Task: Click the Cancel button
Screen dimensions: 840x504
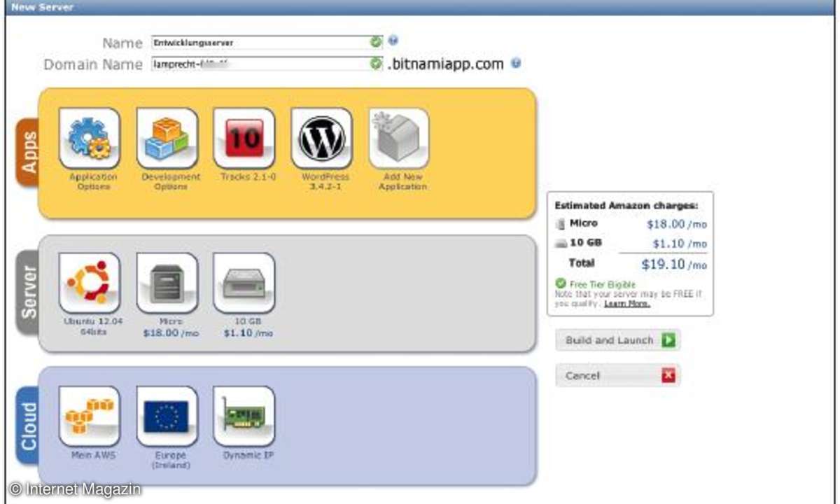Action: tap(617, 376)
